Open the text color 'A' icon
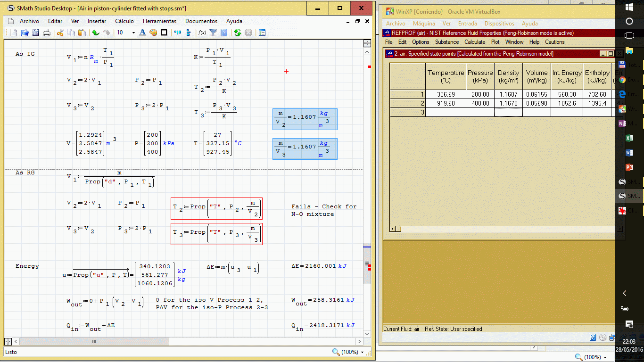This screenshot has width=644, height=362. [x=142, y=33]
